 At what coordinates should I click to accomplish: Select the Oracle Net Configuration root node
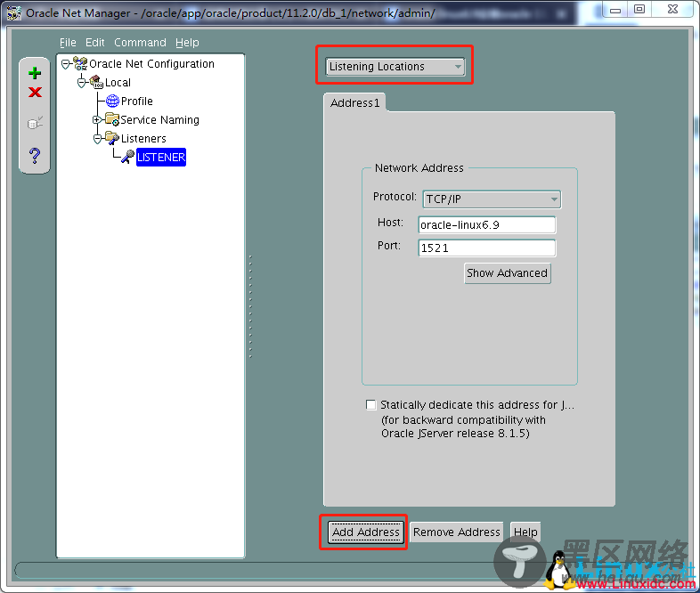click(151, 64)
